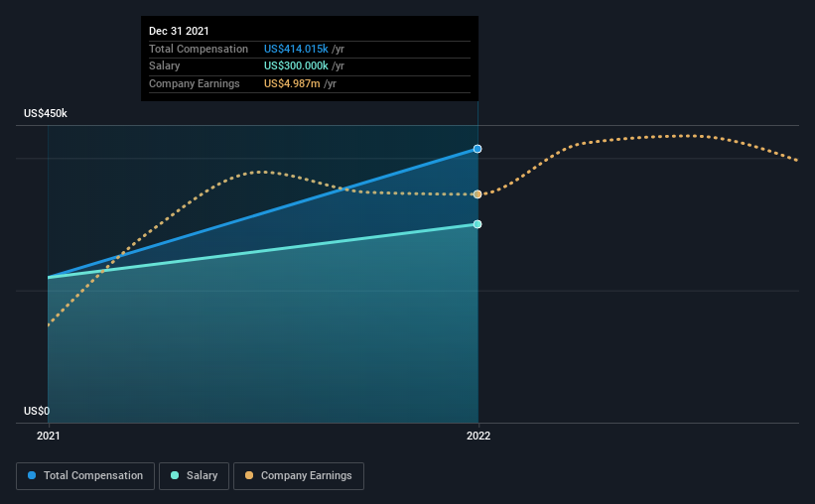This screenshot has width=815, height=504.
Task: Click the US$300.000k salary value
Action: (x=296, y=66)
